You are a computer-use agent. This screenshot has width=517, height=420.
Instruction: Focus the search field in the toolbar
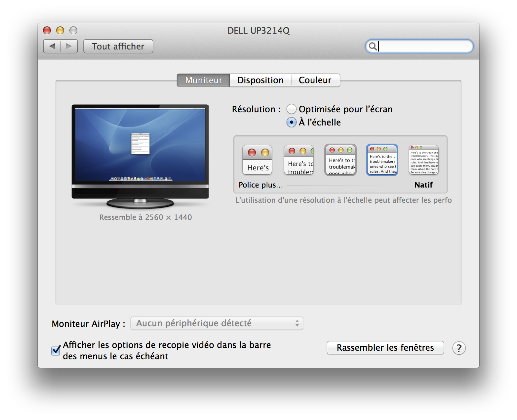(419, 46)
